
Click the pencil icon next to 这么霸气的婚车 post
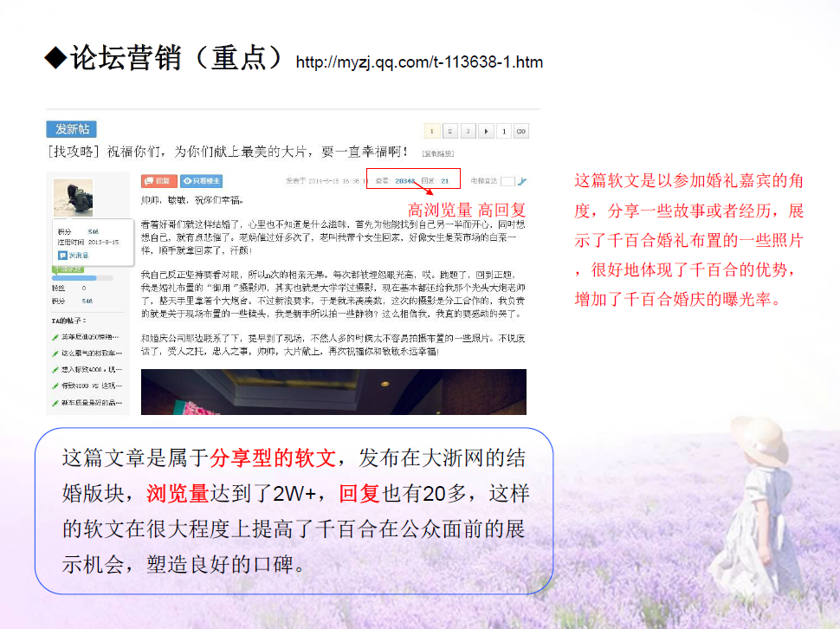(54, 353)
